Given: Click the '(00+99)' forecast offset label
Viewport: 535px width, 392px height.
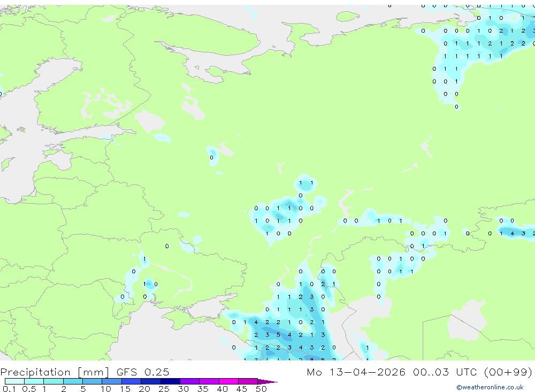Looking at the screenshot, I should click(508, 372).
